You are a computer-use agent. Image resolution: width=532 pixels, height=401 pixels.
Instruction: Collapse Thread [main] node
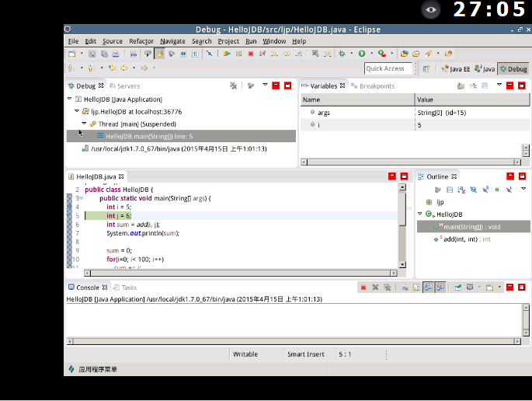[x=84, y=124]
